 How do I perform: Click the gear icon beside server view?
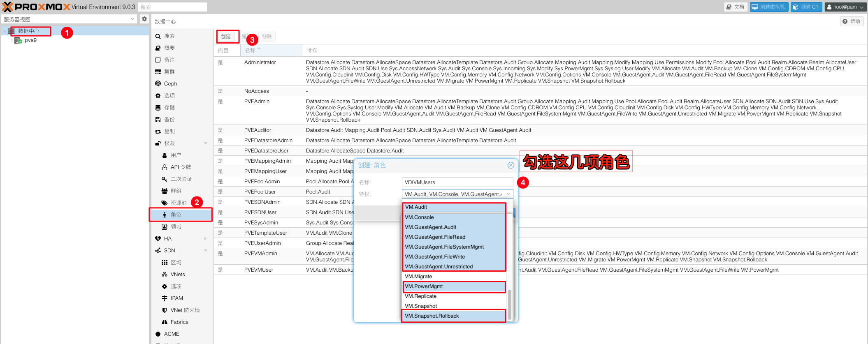click(x=144, y=19)
